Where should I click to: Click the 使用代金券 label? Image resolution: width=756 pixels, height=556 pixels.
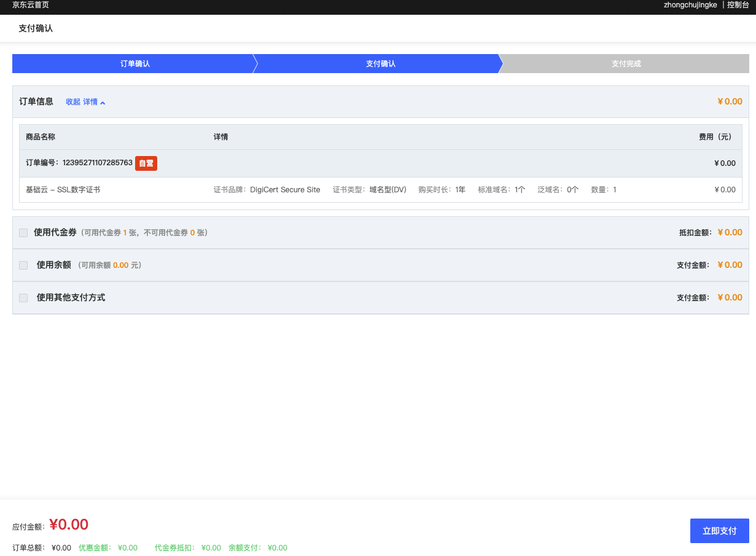coord(55,232)
